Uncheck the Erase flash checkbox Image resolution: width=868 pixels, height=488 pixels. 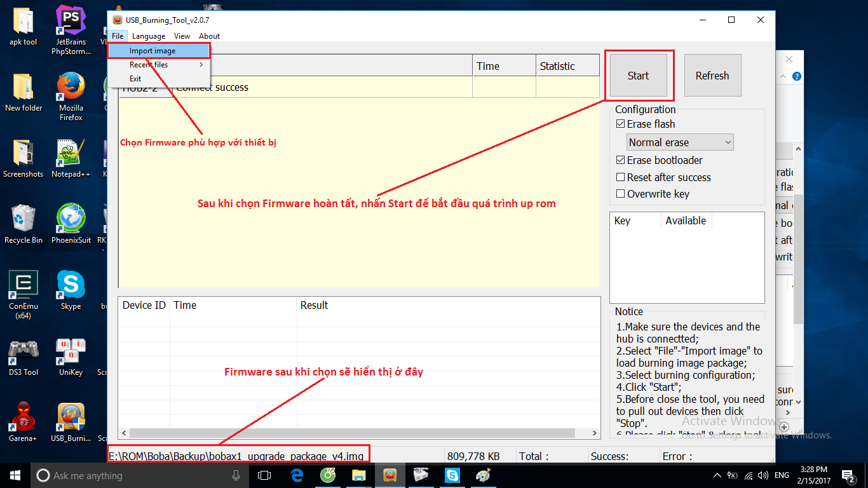[x=621, y=125]
